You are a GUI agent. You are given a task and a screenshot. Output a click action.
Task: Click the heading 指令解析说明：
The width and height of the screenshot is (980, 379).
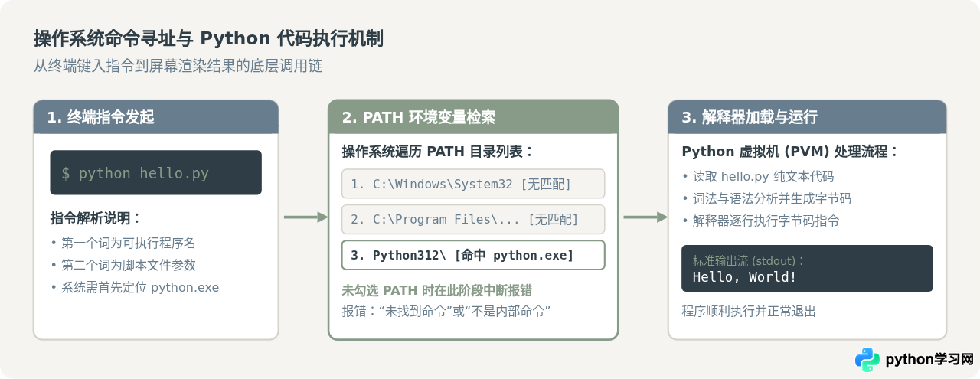[96, 218]
